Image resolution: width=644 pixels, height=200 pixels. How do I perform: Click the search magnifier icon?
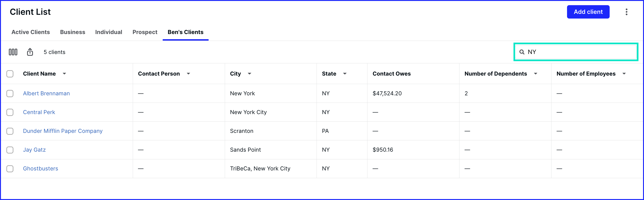click(522, 52)
